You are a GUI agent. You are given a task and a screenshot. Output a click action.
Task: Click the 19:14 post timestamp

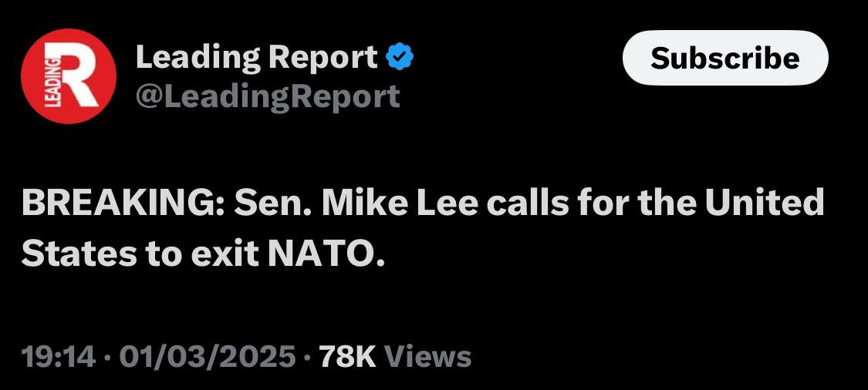pos(59,356)
